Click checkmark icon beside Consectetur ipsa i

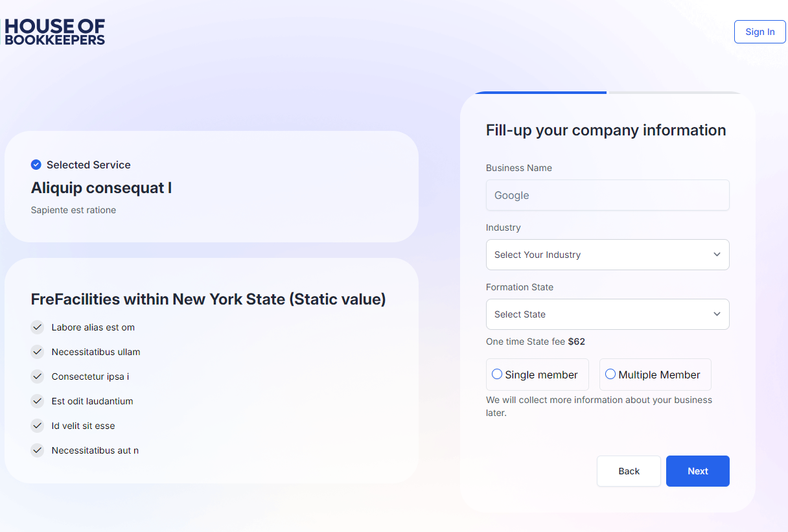(38, 376)
